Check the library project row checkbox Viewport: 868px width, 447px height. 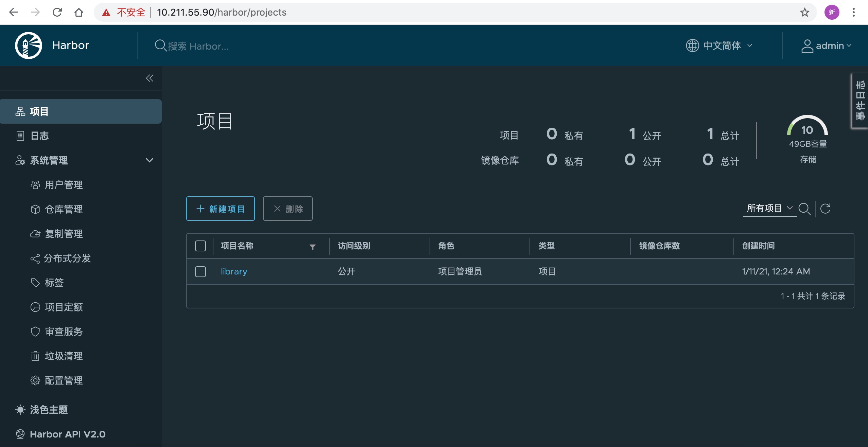pyautogui.click(x=201, y=272)
